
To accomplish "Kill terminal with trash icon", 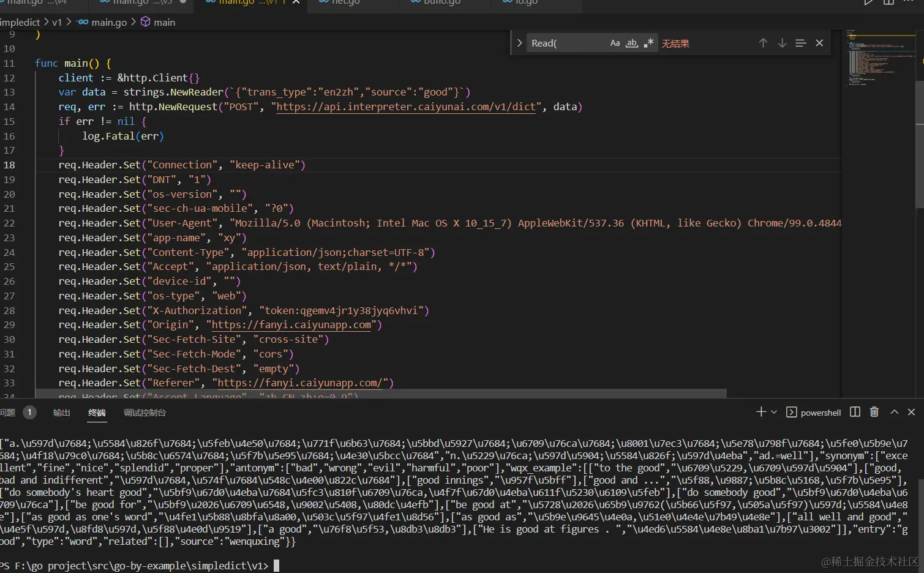I will tap(874, 412).
